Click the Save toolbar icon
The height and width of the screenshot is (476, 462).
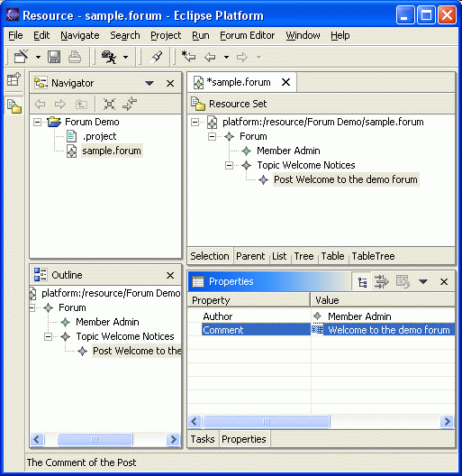point(54,57)
